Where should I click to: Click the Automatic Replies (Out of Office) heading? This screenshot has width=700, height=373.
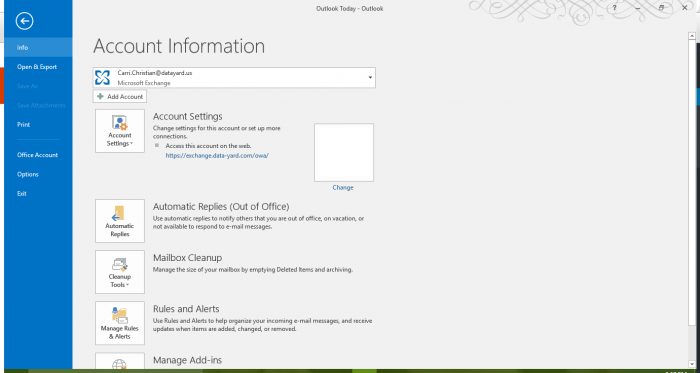(x=221, y=207)
